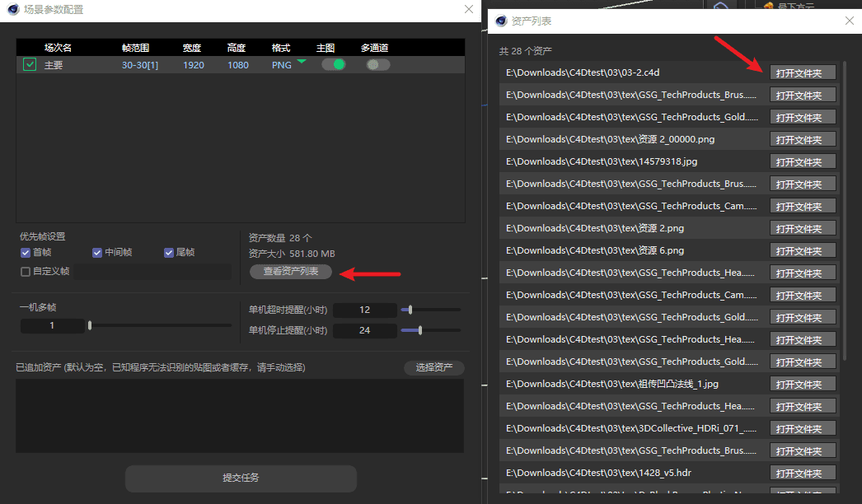Screen dimensions: 862x504
Task: Enable the 多通道 toggle switch
Action: pyautogui.click(x=377, y=64)
